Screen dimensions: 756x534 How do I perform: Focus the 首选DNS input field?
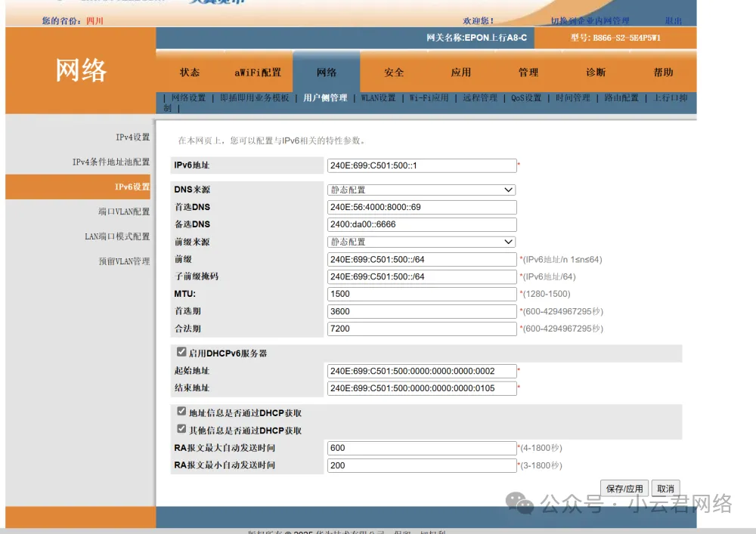click(x=422, y=207)
